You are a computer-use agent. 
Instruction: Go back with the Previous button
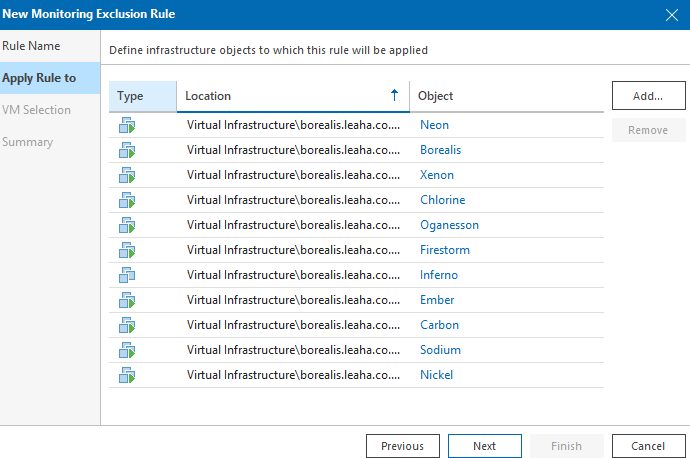(403, 446)
